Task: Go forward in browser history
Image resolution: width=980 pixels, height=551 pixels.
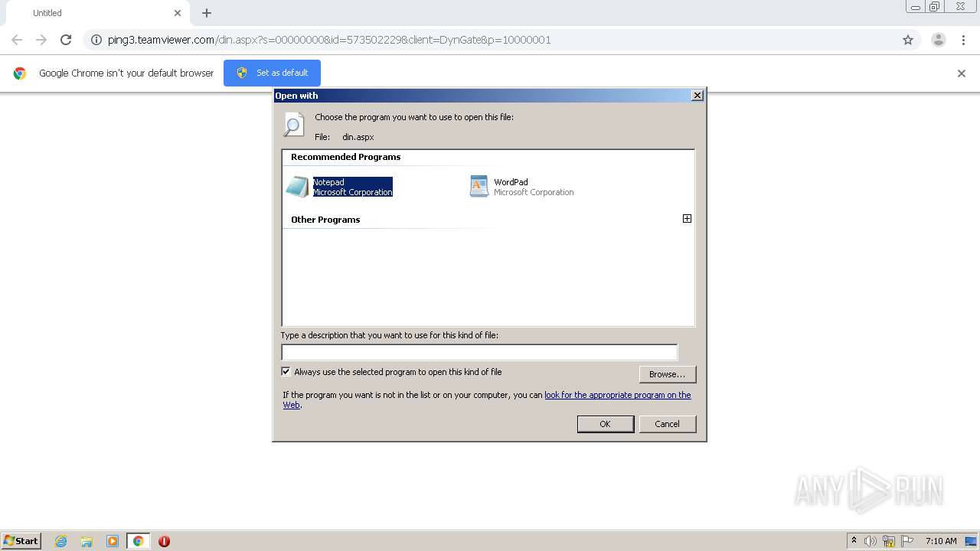Action: 41,40
